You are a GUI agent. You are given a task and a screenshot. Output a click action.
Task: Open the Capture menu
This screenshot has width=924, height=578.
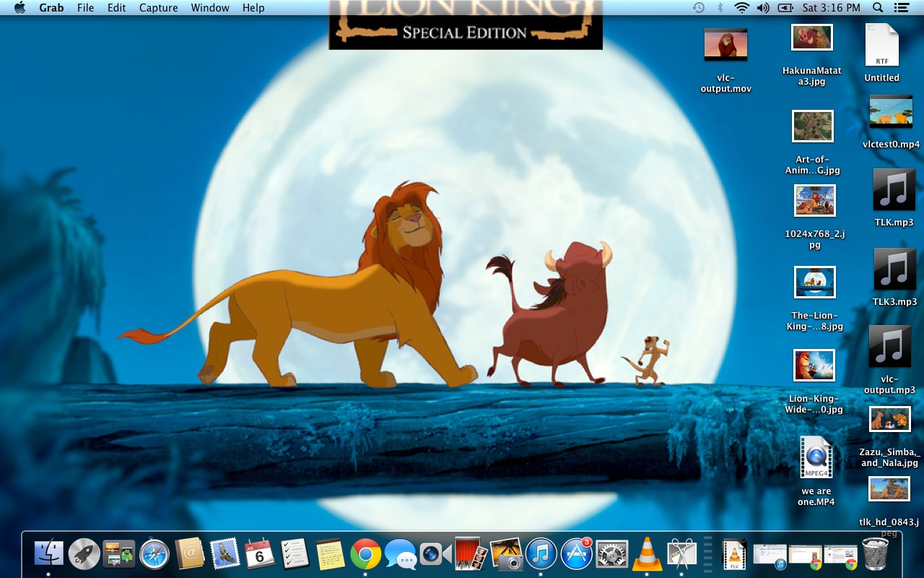pyautogui.click(x=158, y=8)
